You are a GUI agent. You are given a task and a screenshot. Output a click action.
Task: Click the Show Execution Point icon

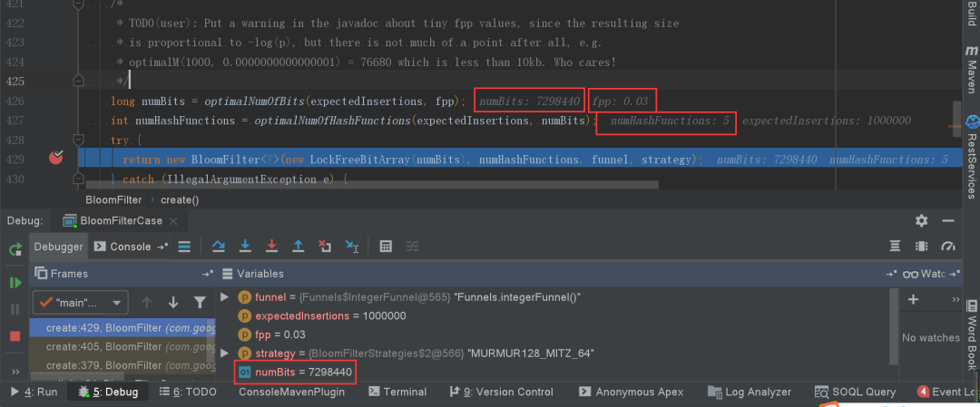[184, 247]
